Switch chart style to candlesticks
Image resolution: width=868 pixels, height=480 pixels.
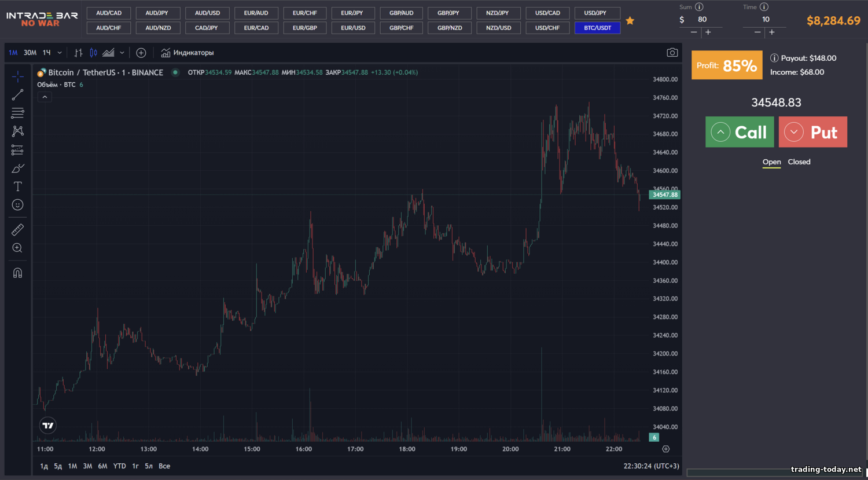point(93,53)
